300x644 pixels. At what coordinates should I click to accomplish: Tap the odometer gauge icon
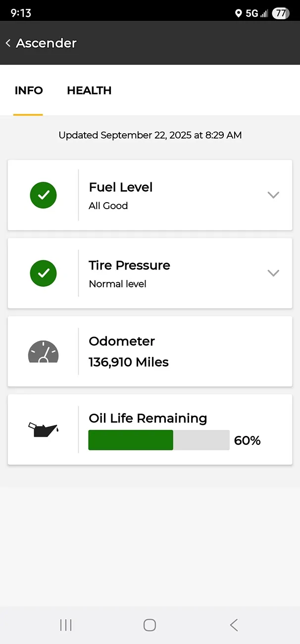[x=43, y=352]
